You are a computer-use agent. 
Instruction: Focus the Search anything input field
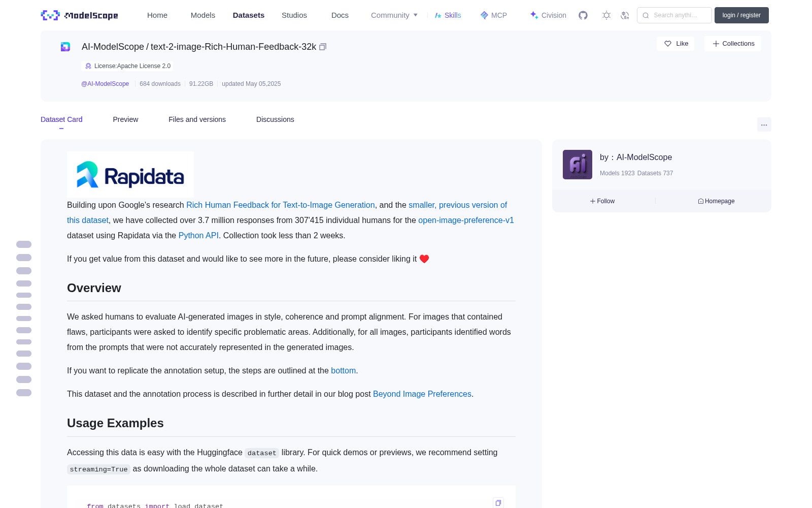(x=674, y=15)
